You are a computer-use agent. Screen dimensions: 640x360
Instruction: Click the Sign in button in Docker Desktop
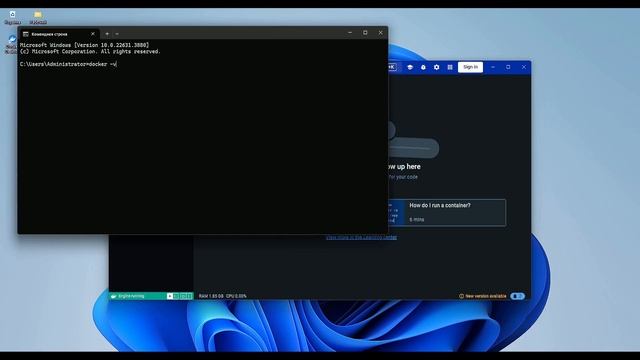(x=470, y=67)
